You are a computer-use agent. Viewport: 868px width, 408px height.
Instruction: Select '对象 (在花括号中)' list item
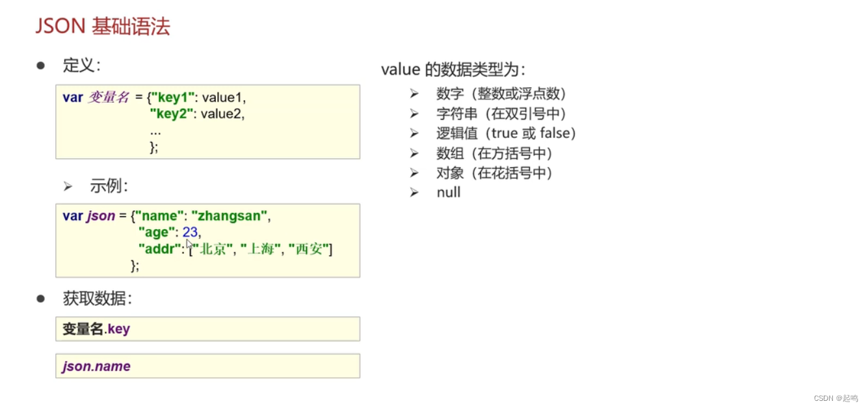[495, 173]
